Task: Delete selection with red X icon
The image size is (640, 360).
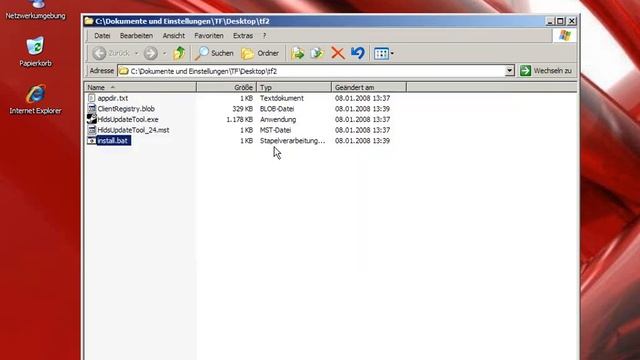Action: click(338, 53)
